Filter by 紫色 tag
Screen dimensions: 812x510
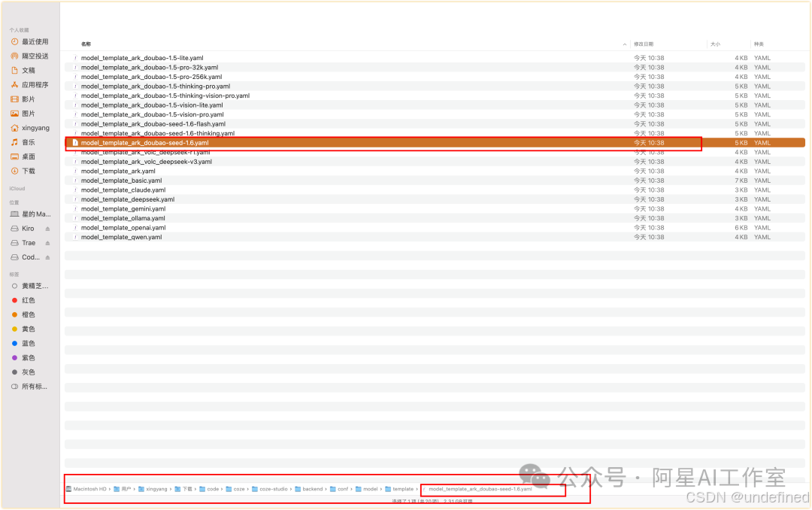click(23, 358)
